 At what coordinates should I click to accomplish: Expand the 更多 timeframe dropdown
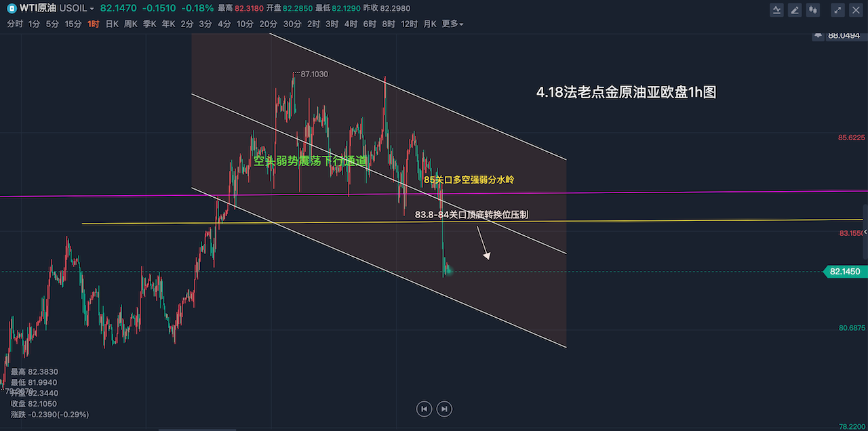(452, 24)
